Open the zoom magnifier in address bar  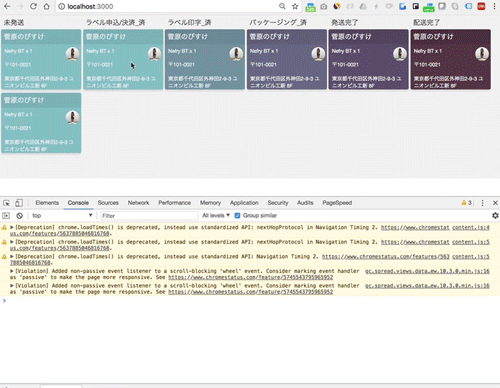click(282, 6)
